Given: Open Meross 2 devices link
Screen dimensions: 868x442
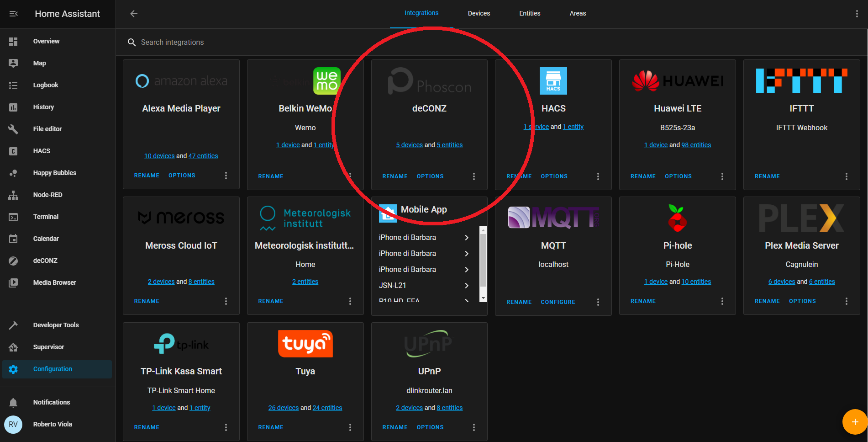Looking at the screenshot, I should (x=161, y=282).
